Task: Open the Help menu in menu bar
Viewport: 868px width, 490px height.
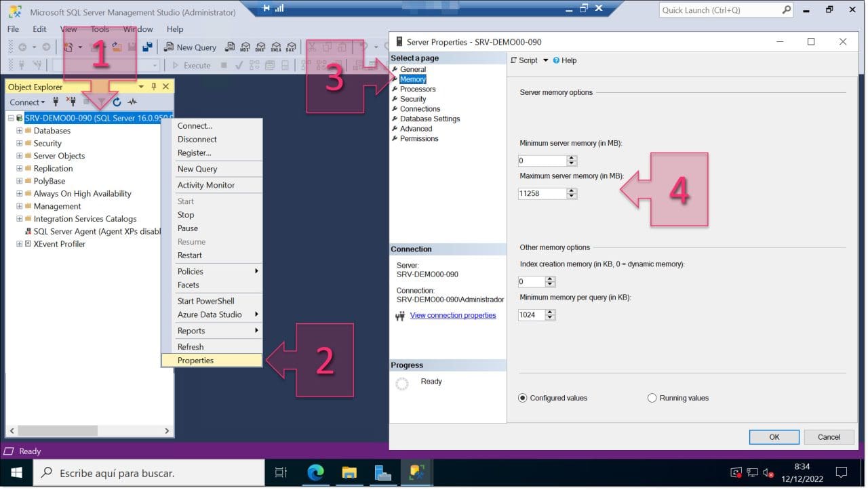Action: [175, 29]
